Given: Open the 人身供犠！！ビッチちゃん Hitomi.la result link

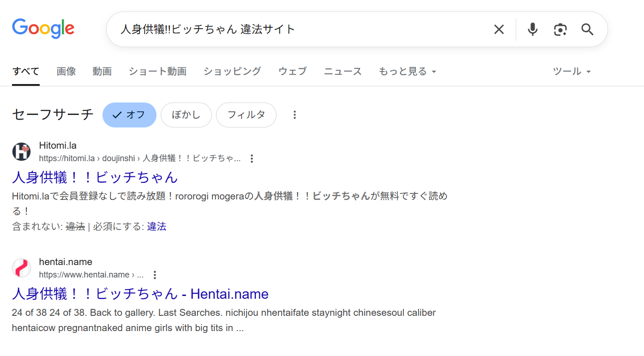Looking at the screenshot, I should point(95,177).
